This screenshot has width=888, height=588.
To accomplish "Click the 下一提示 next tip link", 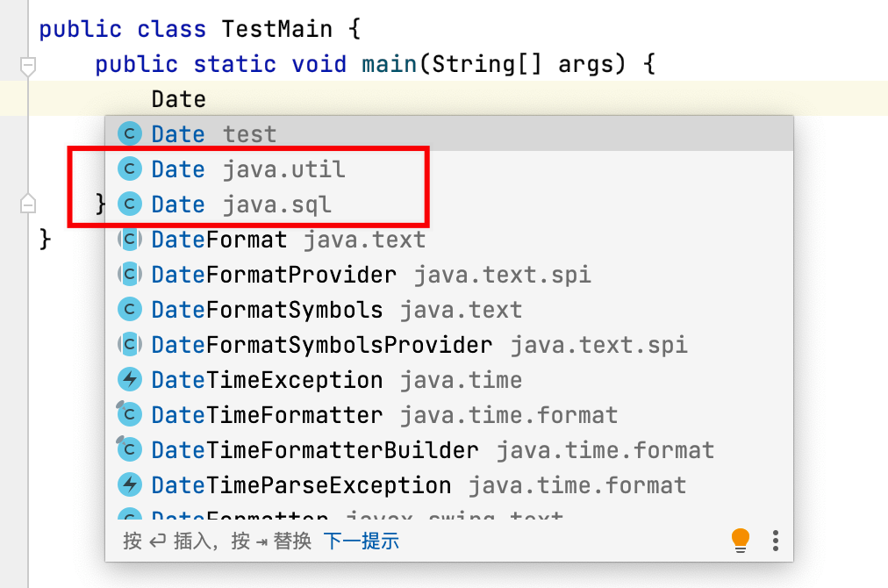I will pyautogui.click(x=361, y=541).
